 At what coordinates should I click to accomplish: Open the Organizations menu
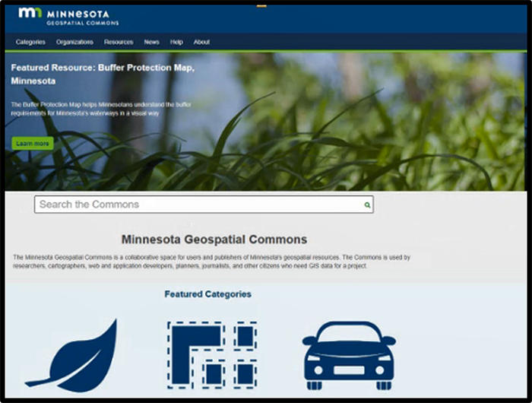(74, 42)
